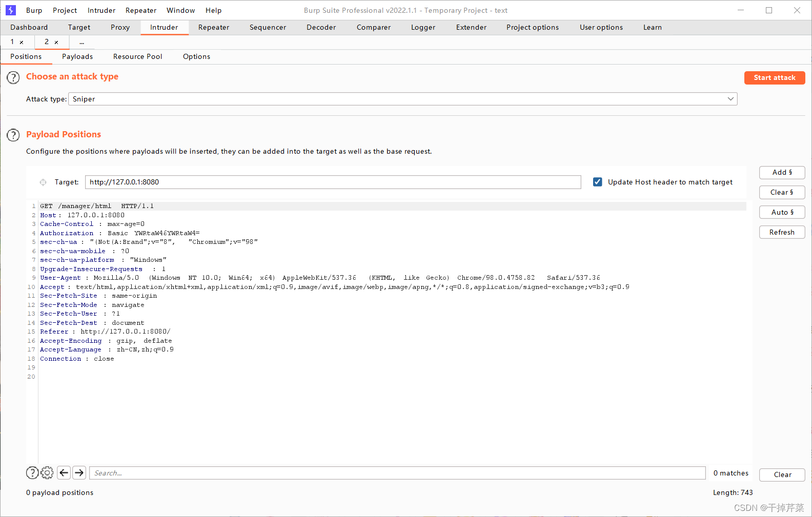Click the Clear search button
Viewport: 812px width, 517px height.
coord(782,475)
